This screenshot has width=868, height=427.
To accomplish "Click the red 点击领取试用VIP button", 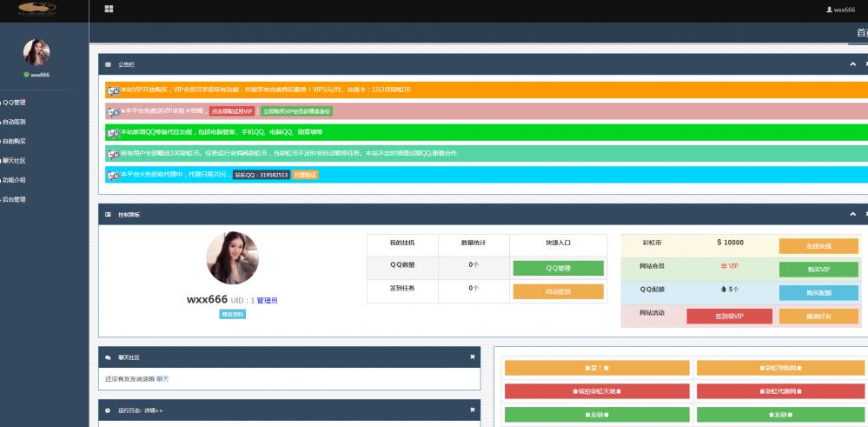I will click(232, 111).
